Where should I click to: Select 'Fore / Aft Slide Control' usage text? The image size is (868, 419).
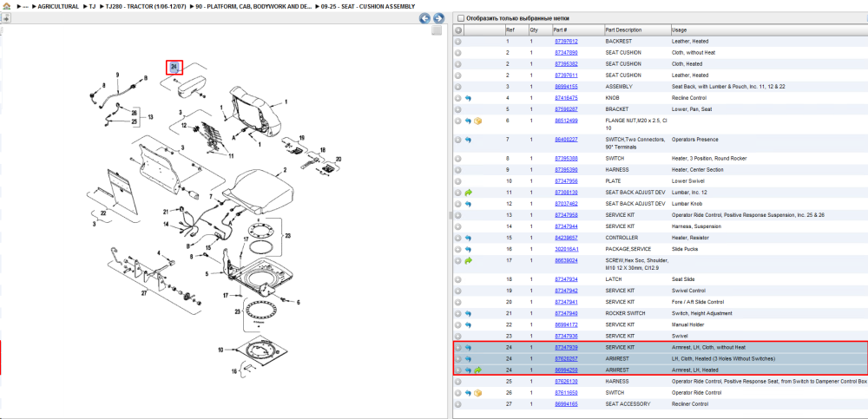(x=698, y=302)
